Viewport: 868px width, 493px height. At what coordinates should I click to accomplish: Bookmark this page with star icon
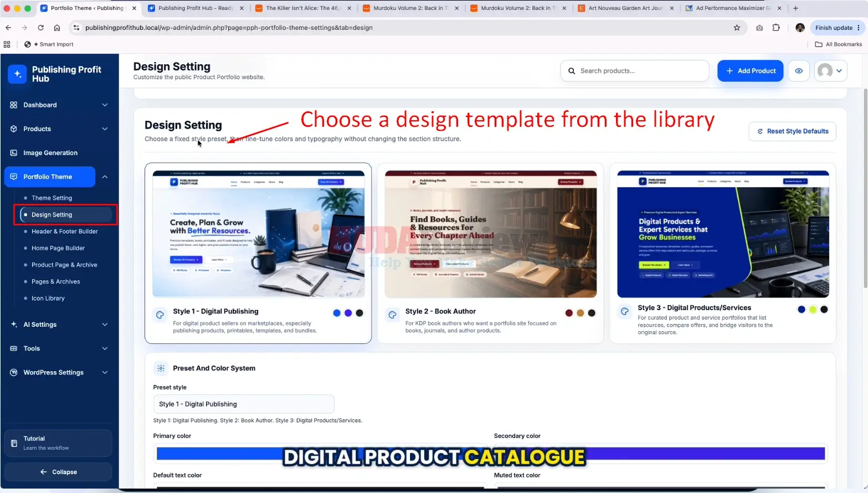tap(737, 28)
